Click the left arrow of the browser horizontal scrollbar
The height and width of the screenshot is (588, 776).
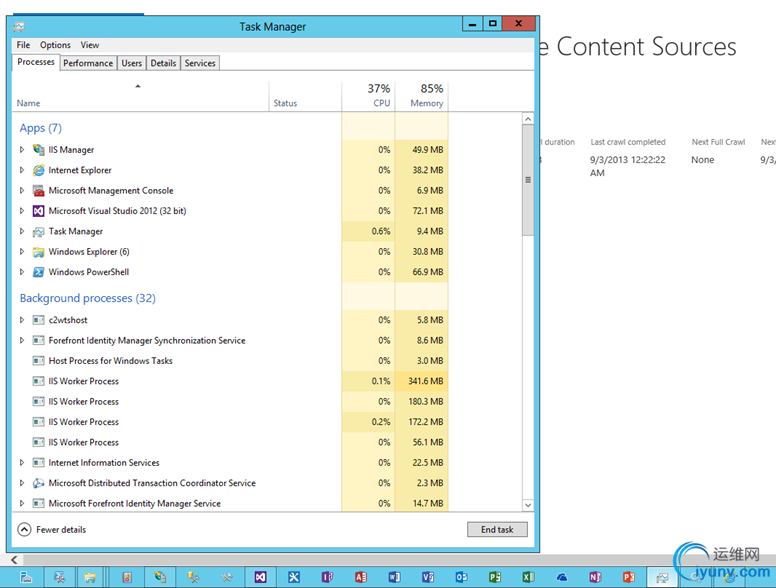coord(14,560)
